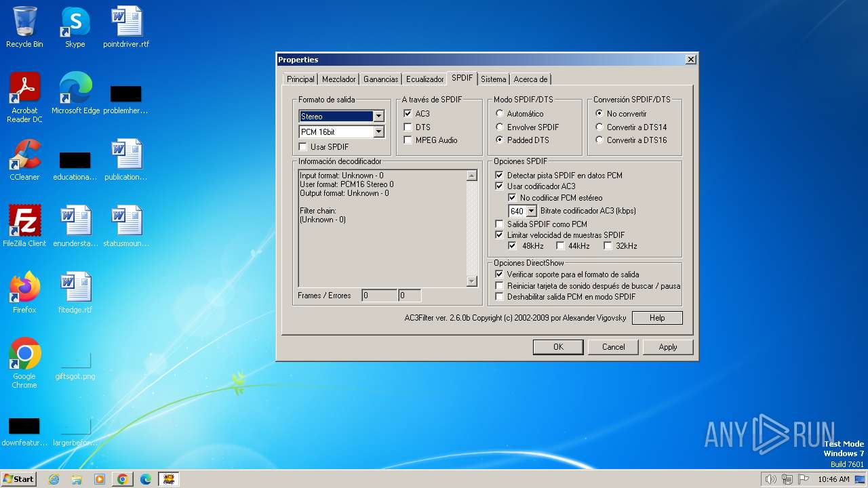868x488 pixels.
Task: Toggle 48kHz sample rate checkbox
Action: coord(513,246)
